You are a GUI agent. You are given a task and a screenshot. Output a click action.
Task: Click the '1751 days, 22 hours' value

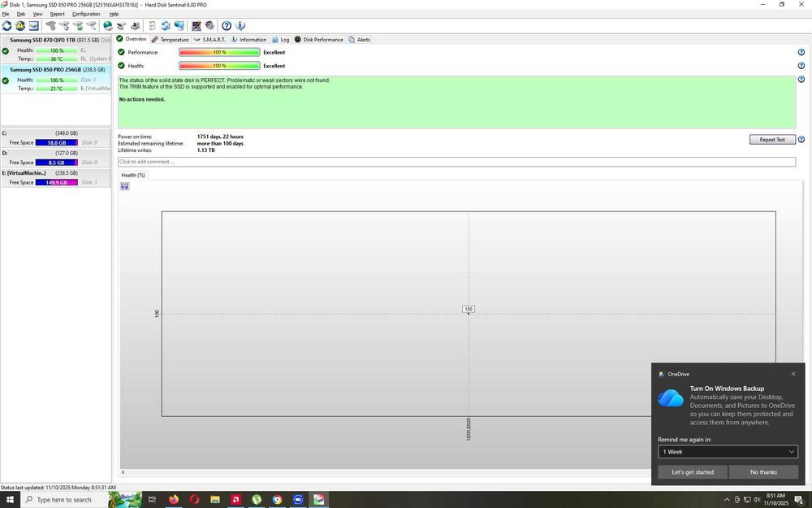point(220,137)
